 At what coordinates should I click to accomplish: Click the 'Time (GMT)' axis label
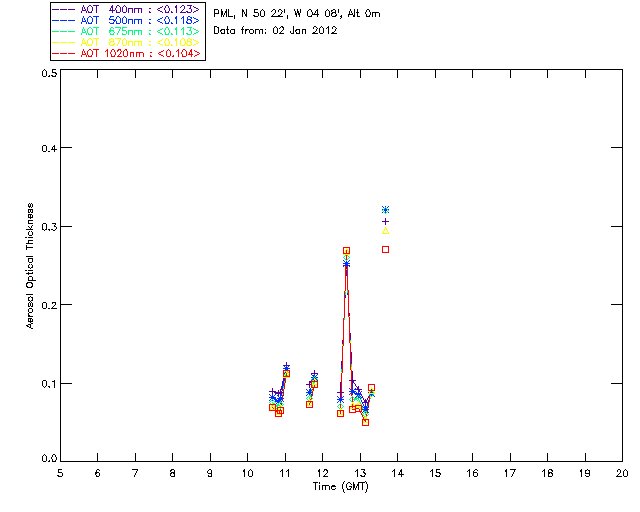[341, 487]
